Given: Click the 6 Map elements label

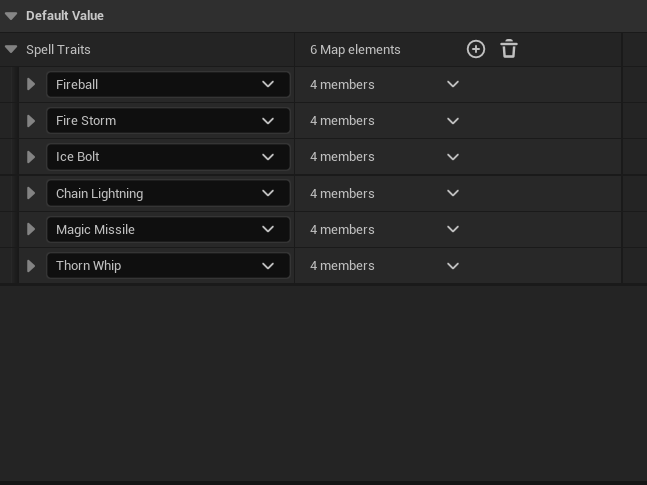Looking at the screenshot, I should 355,49.
